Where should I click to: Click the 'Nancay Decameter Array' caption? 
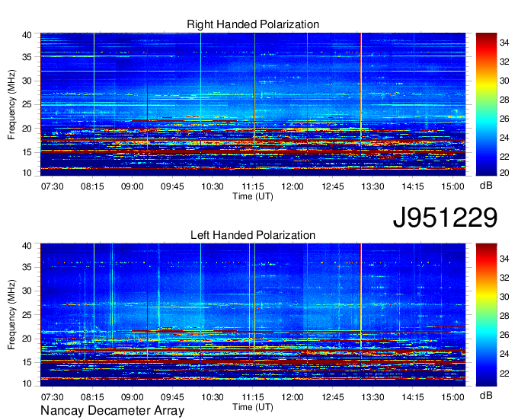click(x=112, y=411)
